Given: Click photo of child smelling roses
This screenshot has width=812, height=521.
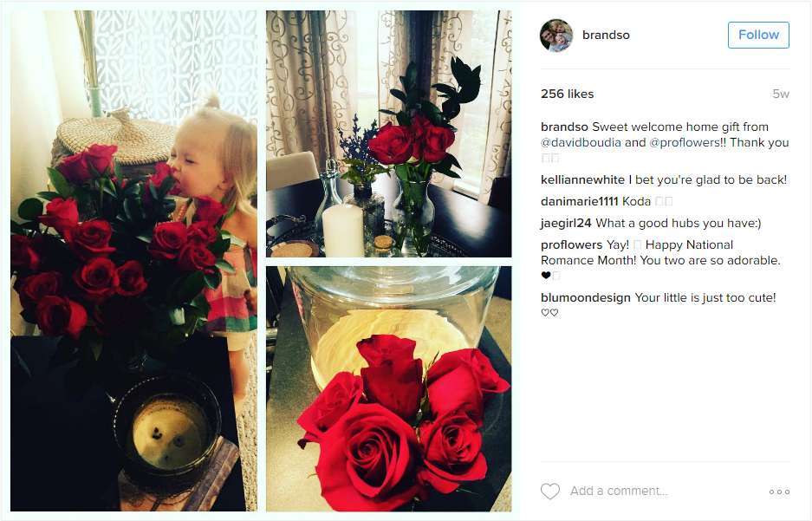Looking at the screenshot, I should (x=133, y=260).
